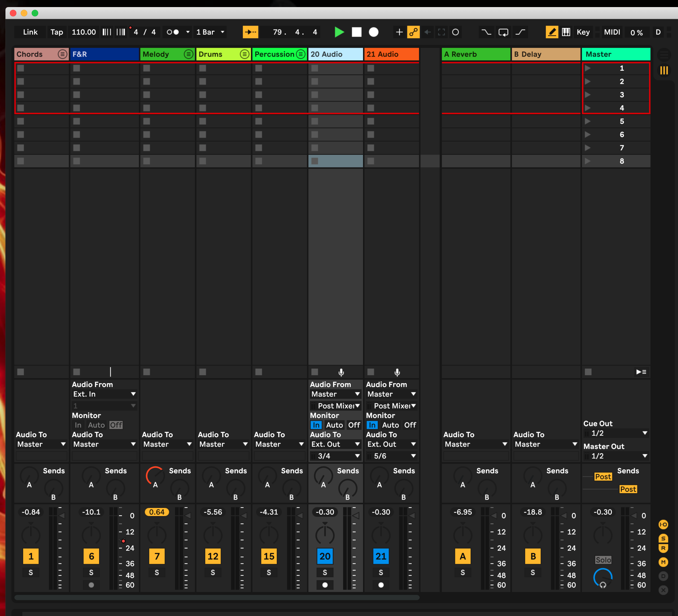Image resolution: width=678 pixels, height=616 pixels.
Task: Open 20 Audio Audio From Master dropdown
Action: tap(336, 394)
